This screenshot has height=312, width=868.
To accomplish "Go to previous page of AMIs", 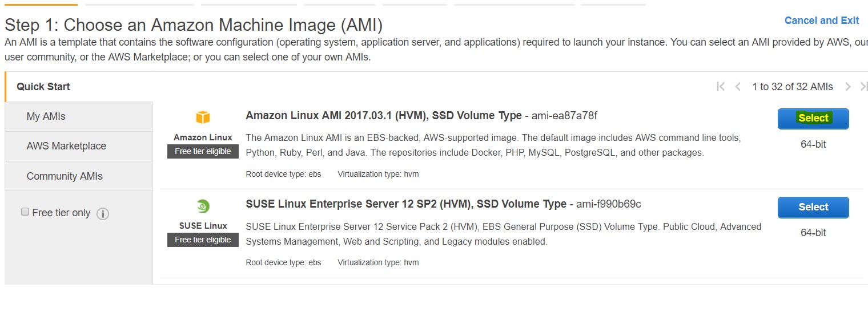I will pos(738,87).
